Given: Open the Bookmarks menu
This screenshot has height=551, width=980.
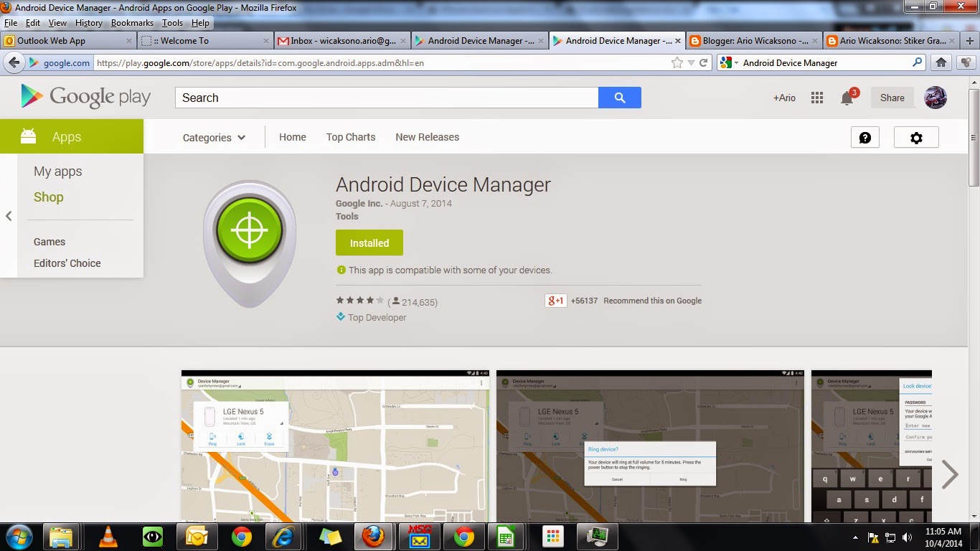Looking at the screenshot, I should tap(132, 23).
